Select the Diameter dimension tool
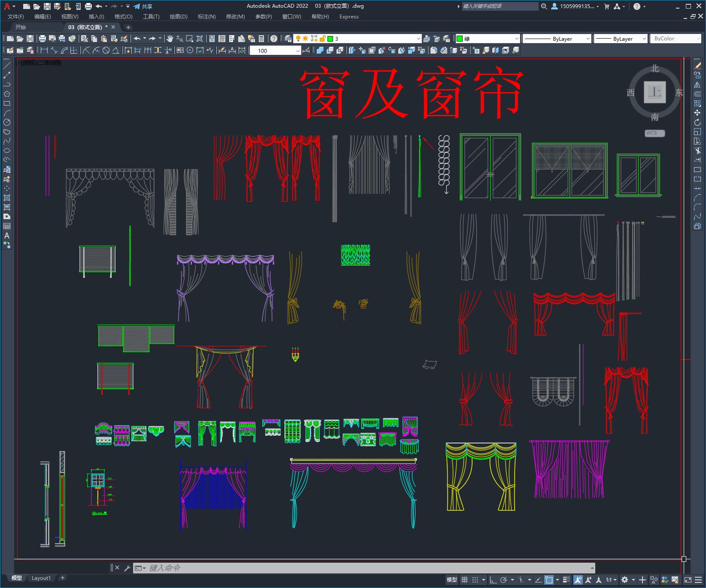Viewport: 706px width, 588px height. (x=106, y=51)
